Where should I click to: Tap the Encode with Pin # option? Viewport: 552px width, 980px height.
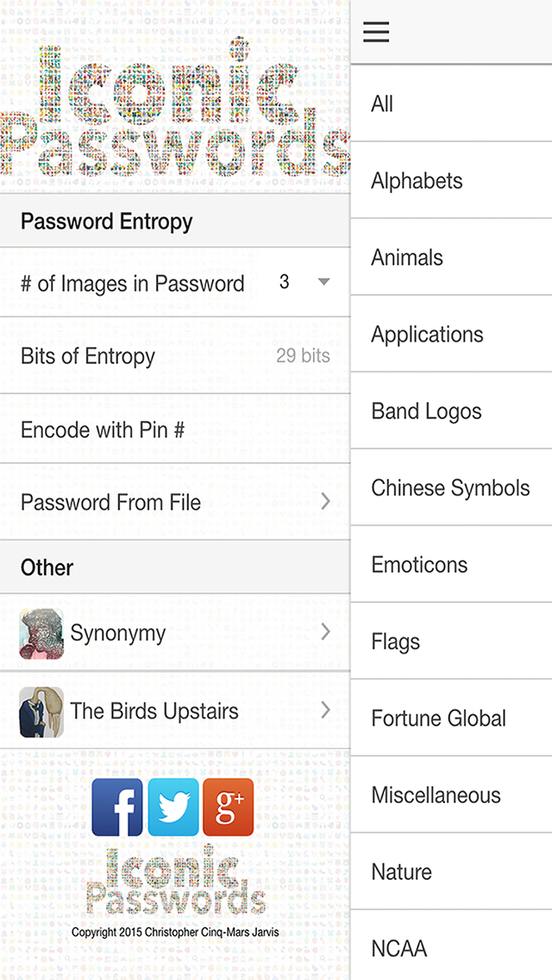click(x=103, y=430)
